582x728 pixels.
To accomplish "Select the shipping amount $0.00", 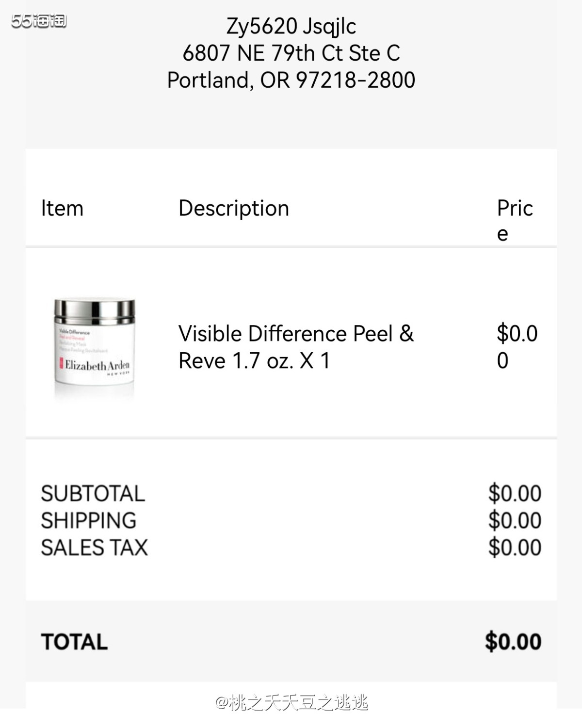I will tap(515, 521).
